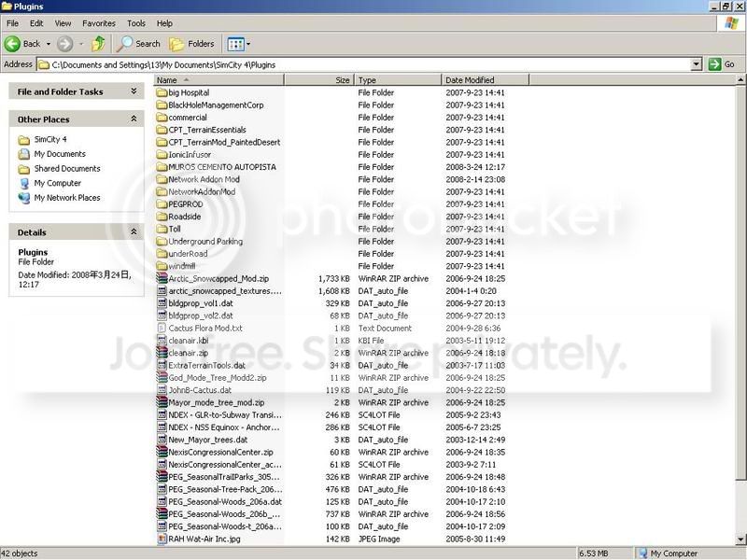Sort by the Size column header
Screen dimensions: 747x560
(x=319, y=80)
